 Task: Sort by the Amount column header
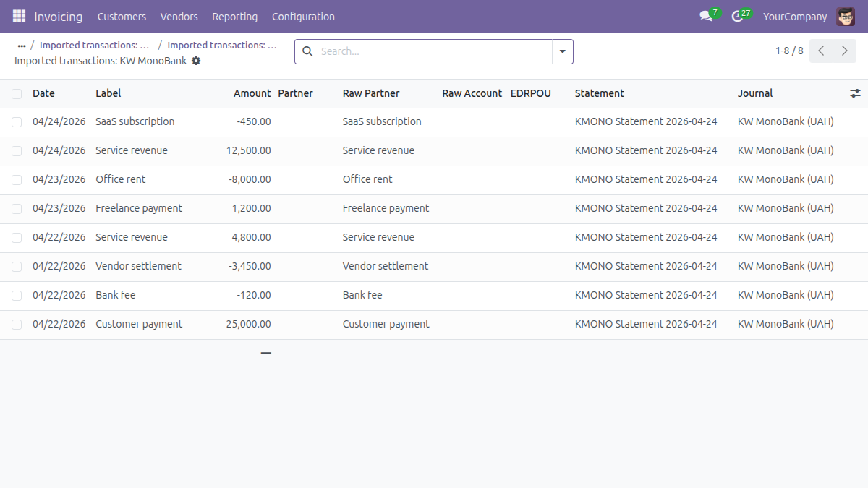[x=252, y=93]
